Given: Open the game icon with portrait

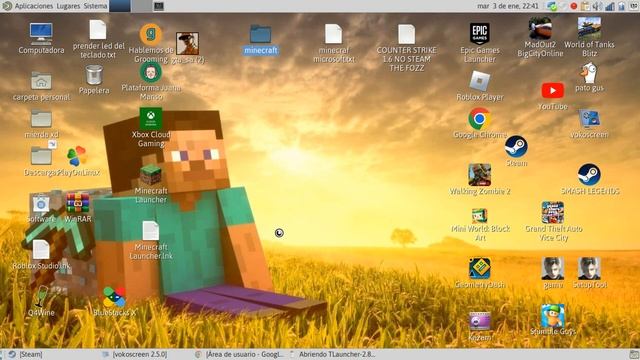Looking at the screenshot, I should pos(553,268).
